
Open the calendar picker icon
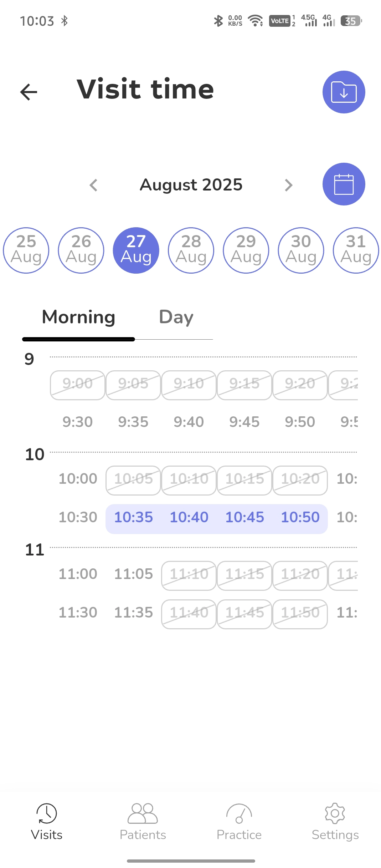coord(344,184)
